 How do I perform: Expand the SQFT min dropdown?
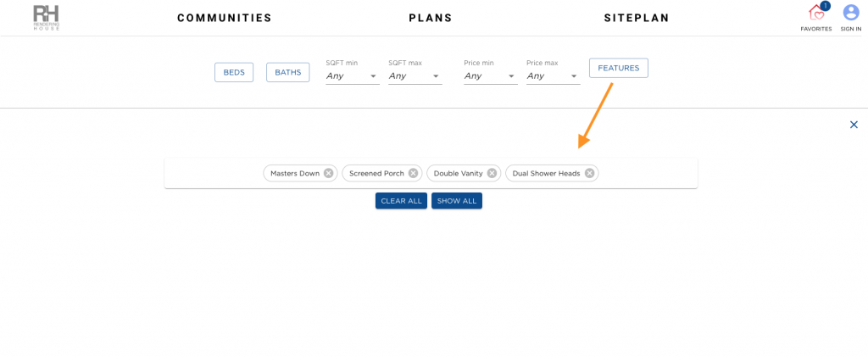pos(352,76)
